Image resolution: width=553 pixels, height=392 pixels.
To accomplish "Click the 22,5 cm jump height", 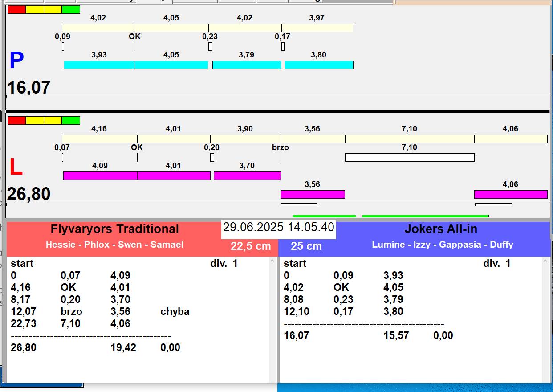I will 251,246.
